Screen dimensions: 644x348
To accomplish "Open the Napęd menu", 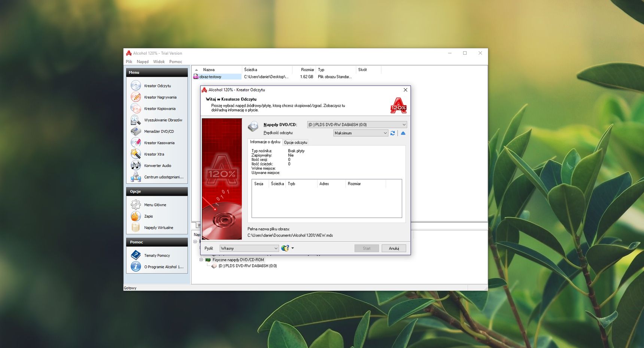I will tap(143, 62).
